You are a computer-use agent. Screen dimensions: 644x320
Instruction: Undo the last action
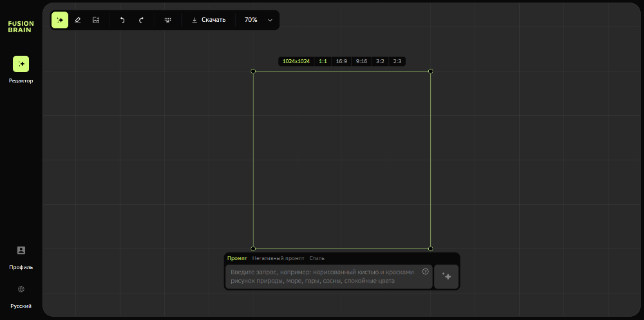(x=122, y=20)
